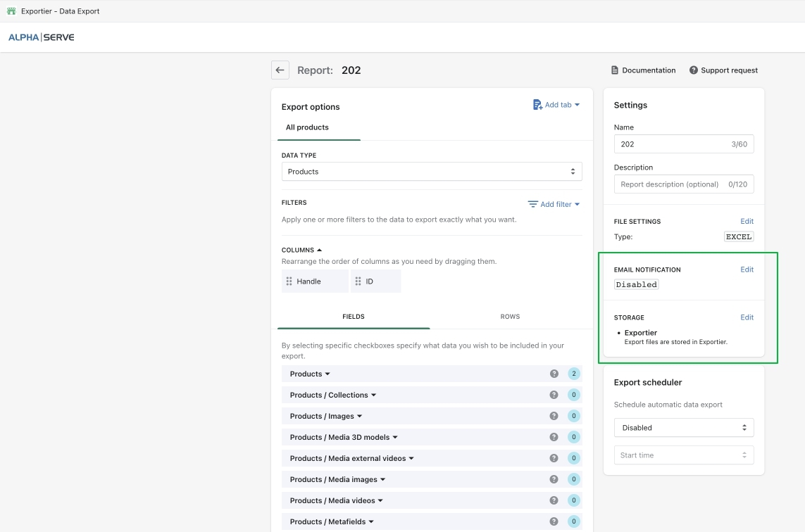805x532 pixels.
Task: Click the Add filter funnel icon
Action: [x=532, y=204]
